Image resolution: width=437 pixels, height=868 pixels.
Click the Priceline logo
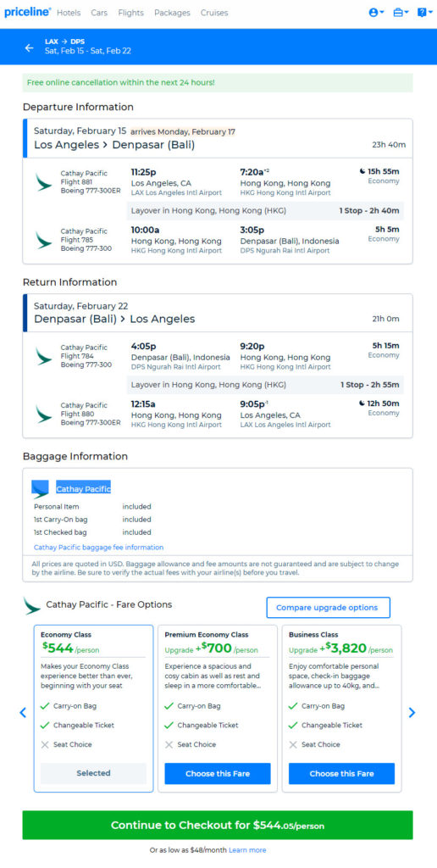point(27,12)
